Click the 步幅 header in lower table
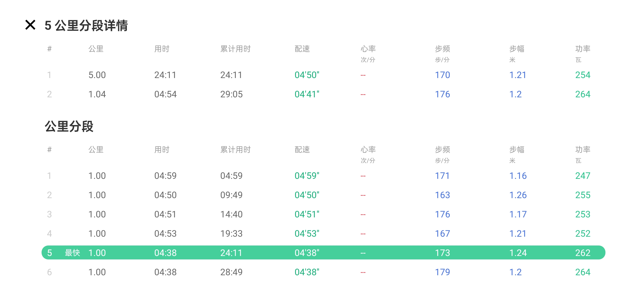 (517, 150)
